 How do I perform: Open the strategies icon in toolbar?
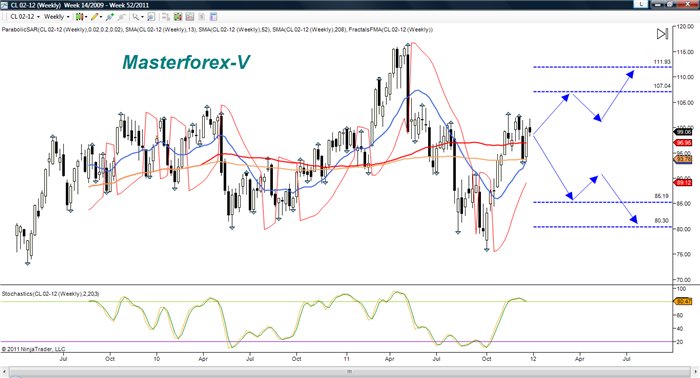tap(190, 17)
